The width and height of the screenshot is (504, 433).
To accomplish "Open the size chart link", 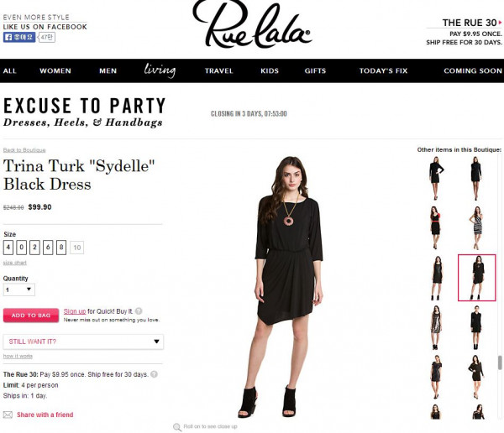I will pos(15,263).
